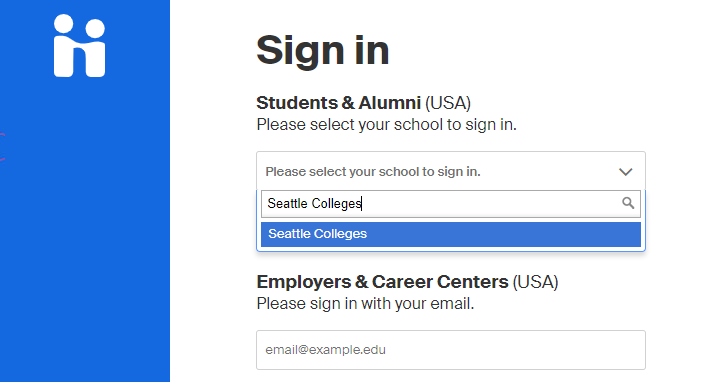Screen dimensions: 720x382
Task: Select the highlighted Seattle Colleges result
Action: click(451, 234)
